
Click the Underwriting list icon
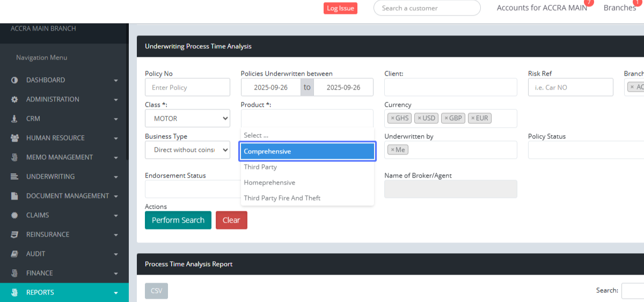14,176
